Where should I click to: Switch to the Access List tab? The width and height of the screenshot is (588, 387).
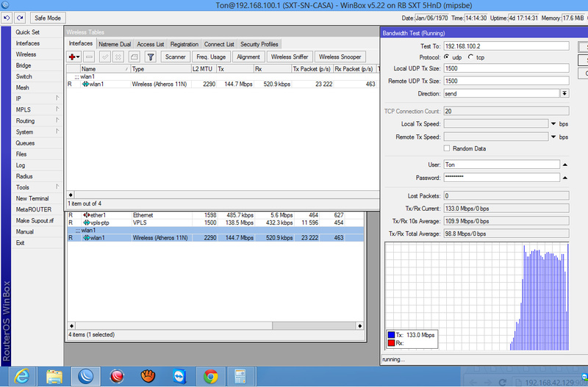[151, 44]
